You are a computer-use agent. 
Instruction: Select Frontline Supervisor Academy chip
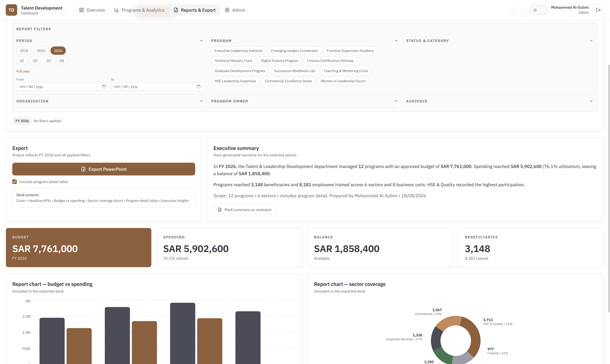[x=350, y=51]
